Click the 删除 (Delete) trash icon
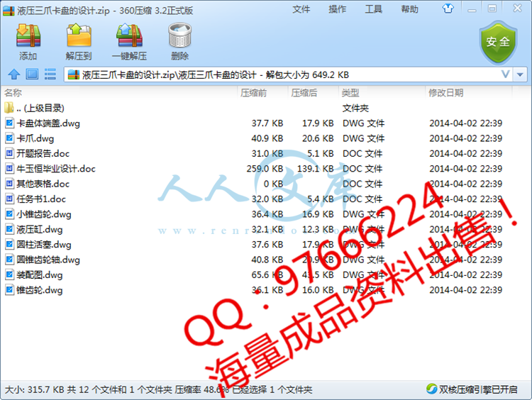 click(180, 35)
